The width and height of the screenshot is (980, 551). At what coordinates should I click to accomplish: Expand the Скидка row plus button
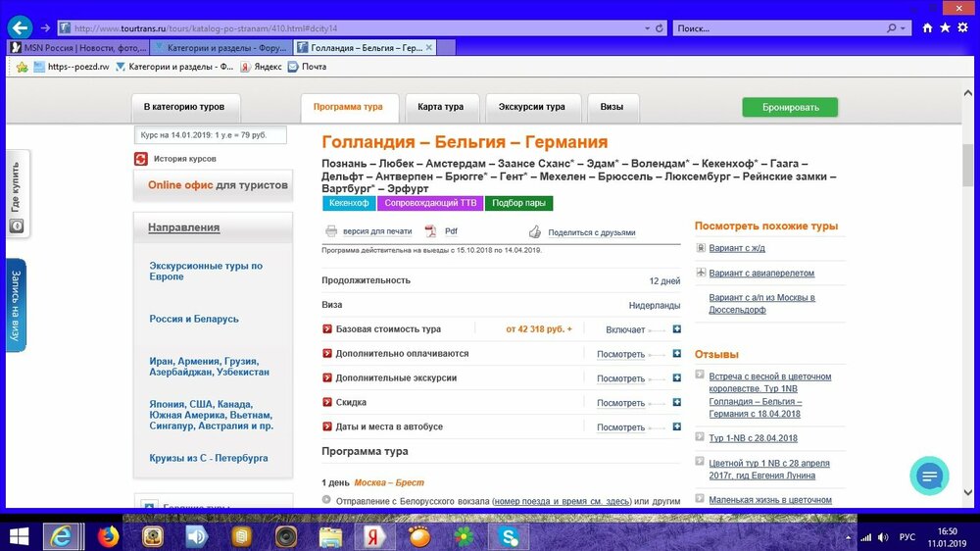tap(676, 403)
